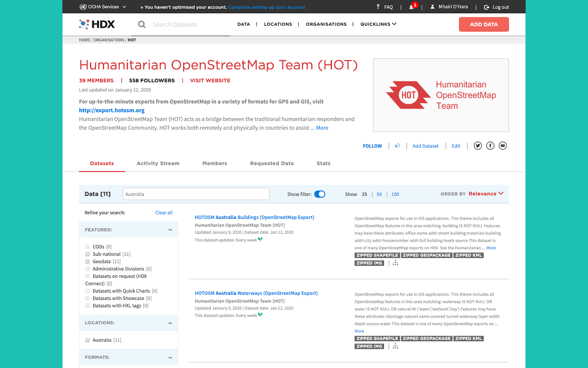The width and height of the screenshot is (588, 368).
Task: Check the Australia location checkbox
Action: [x=87, y=340]
